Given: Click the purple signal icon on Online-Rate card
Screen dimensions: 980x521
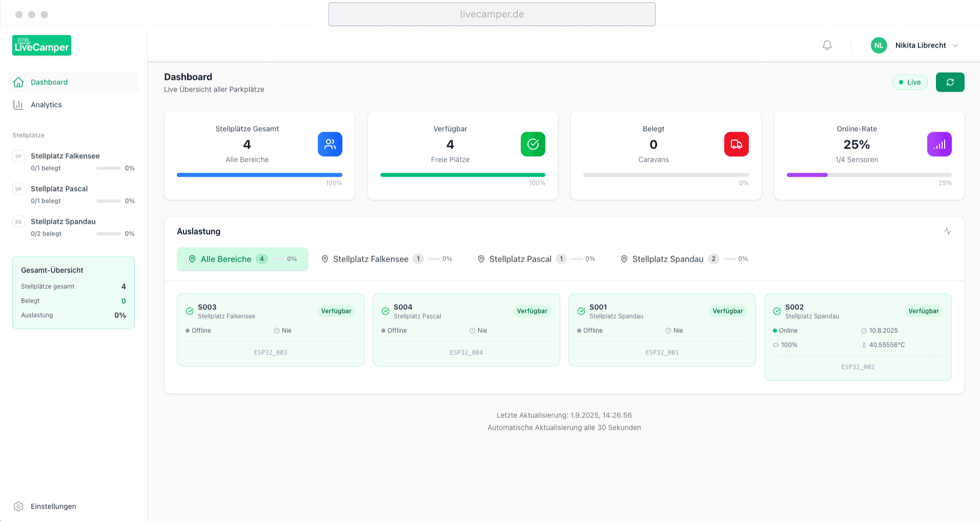Looking at the screenshot, I should pos(939,144).
